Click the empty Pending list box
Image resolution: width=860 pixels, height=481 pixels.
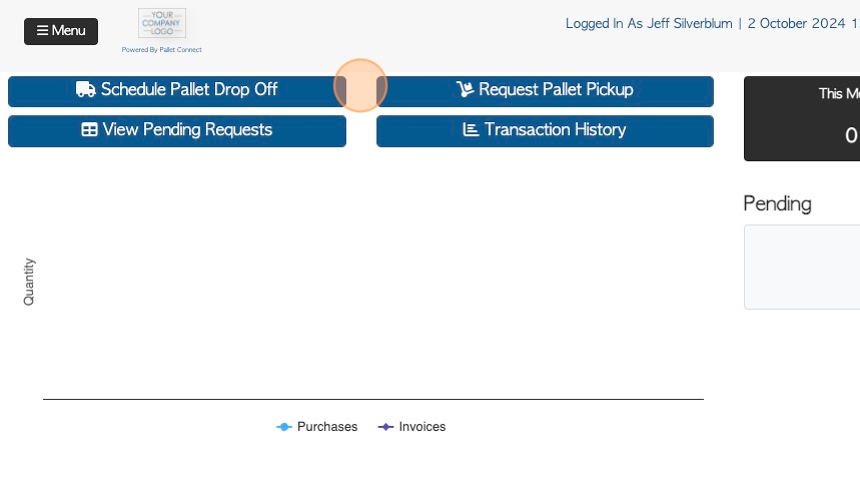coord(802,267)
